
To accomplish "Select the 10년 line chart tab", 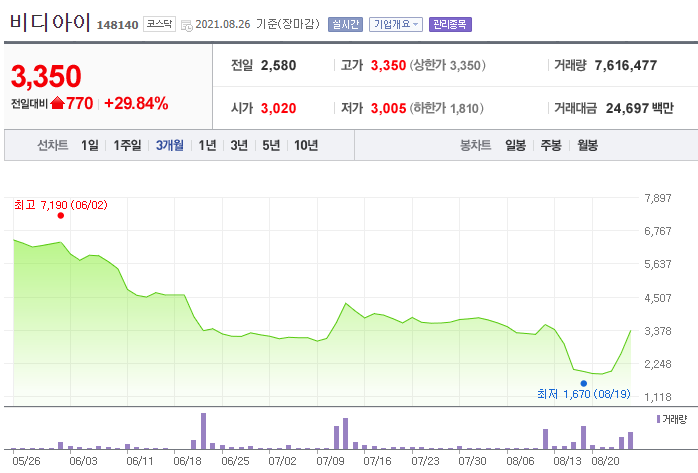I will [306, 145].
